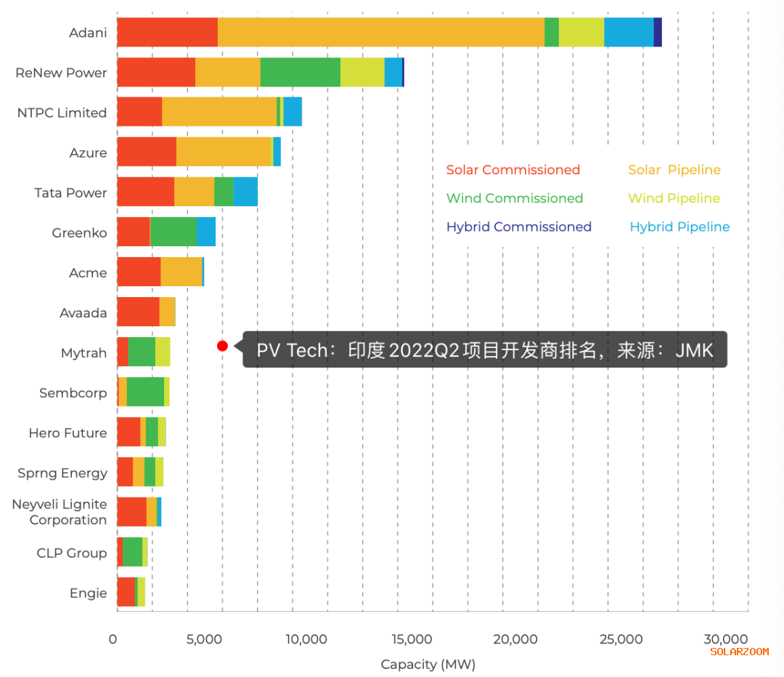This screenshot has width=784, height=677.
Task: Click the orange segment of NTPC Limited's bar
Action: [x=219, y=112]
